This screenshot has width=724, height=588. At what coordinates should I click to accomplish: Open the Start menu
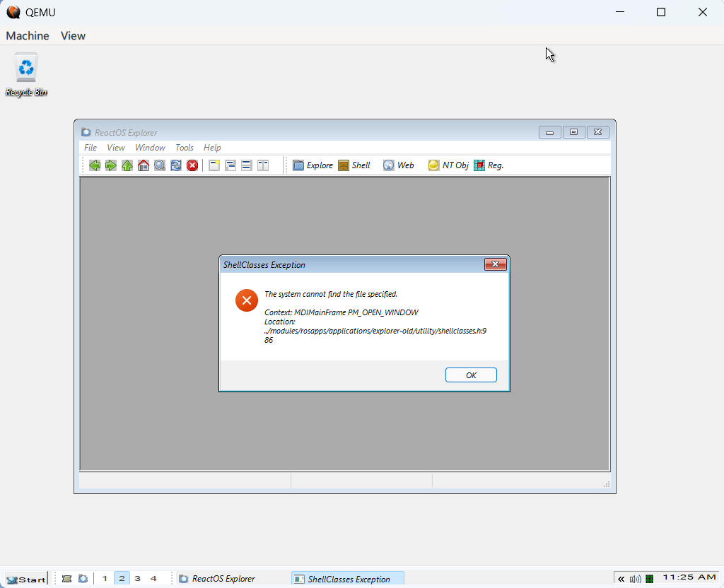25,579
